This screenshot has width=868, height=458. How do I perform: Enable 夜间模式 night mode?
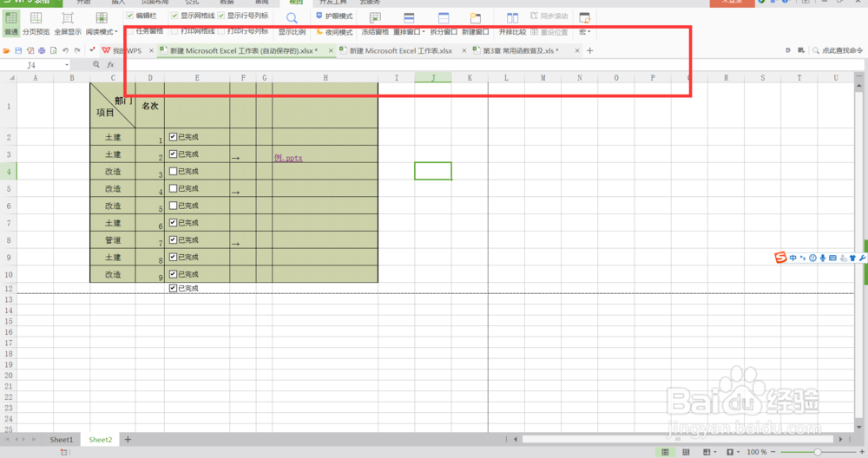click(334, 32)
